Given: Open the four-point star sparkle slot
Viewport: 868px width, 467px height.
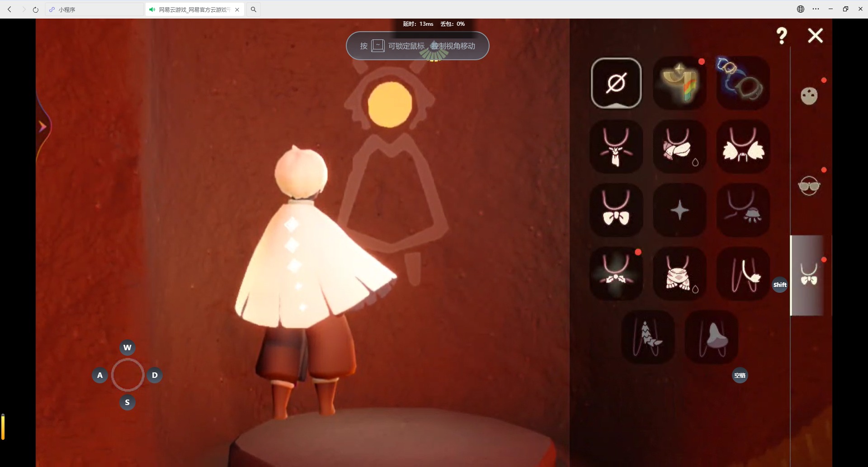Looking at the screenshot, I should click(x=679, y=210).
